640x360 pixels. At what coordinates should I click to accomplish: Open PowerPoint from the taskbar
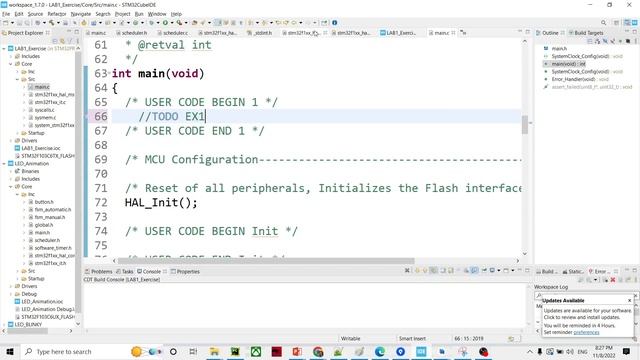tap(297, 351)
